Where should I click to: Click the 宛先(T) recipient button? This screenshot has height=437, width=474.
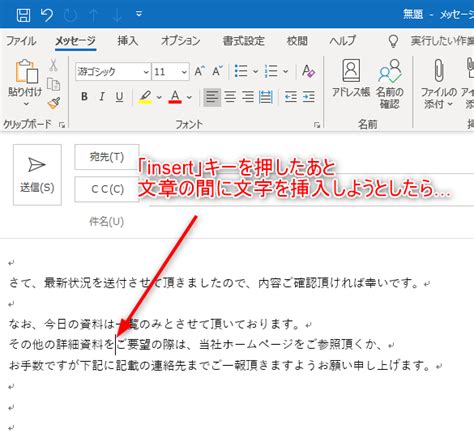[x=107, y=157]
